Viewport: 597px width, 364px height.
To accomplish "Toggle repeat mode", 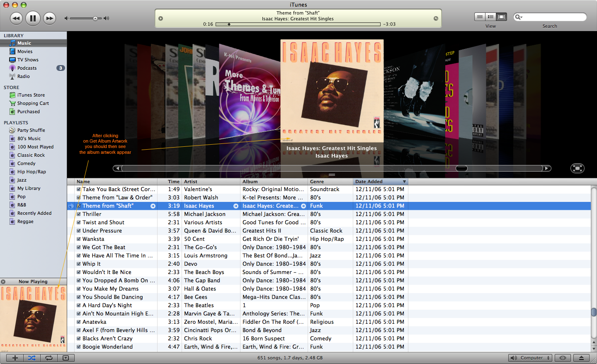I will click(x=49, y=358).
